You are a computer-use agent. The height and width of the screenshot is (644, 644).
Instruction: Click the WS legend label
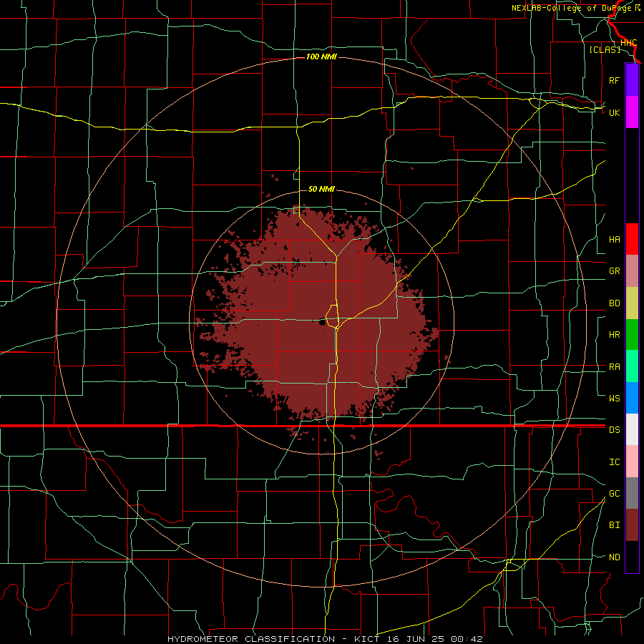point(614,398)
